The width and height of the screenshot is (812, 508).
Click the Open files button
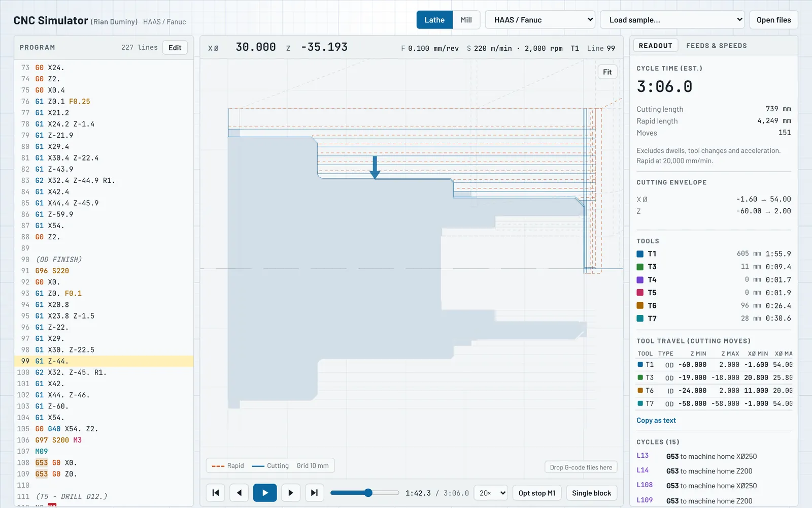(773, 20)
